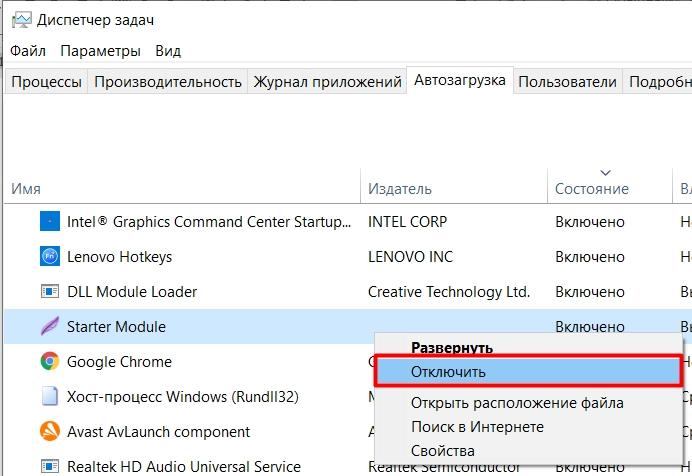Open the Файл menu
The height and width of the screenshot is (476, 692).
28,51
